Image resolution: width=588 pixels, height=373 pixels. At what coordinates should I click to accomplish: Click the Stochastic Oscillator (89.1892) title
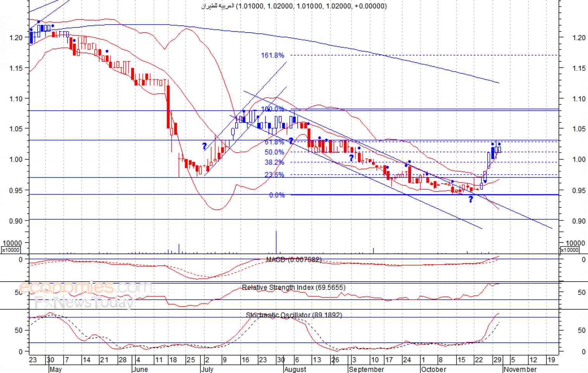(x=294, y=315)
